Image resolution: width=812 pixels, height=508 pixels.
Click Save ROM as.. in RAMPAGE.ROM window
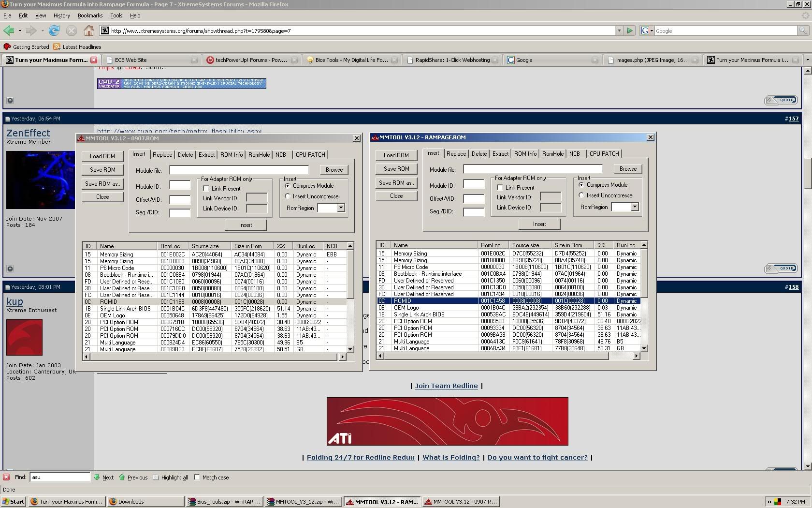(x=396, y=183)
